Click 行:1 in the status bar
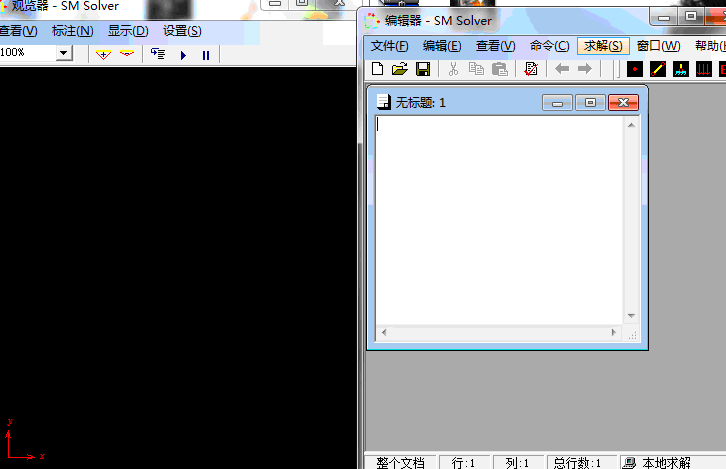 pyautogui.click(x=463, y=463)
